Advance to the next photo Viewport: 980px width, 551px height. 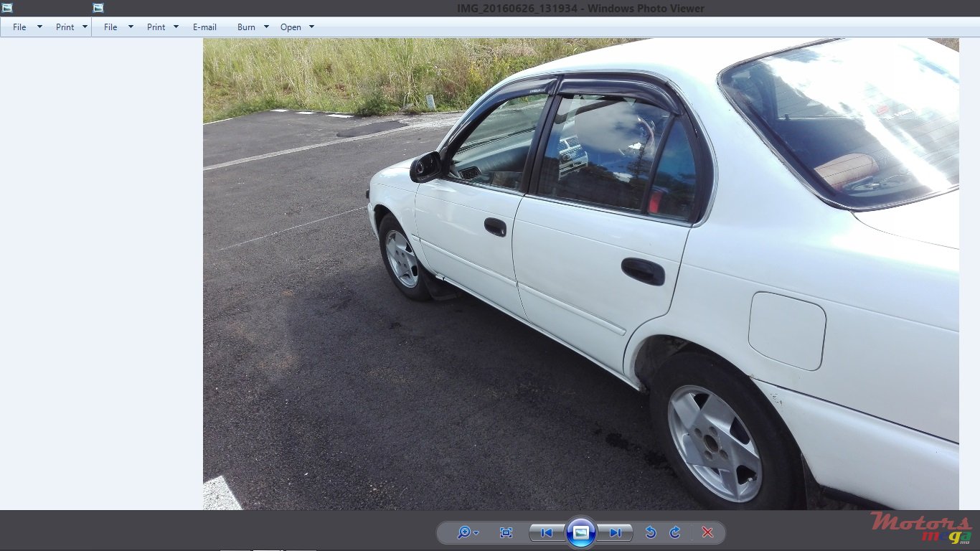point(616,532)
